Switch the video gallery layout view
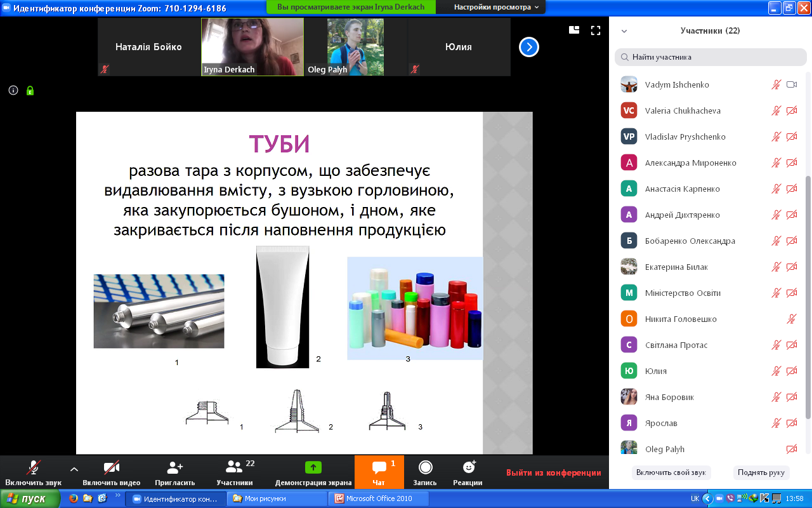The image size is (812, 508). tap(574, 30)
